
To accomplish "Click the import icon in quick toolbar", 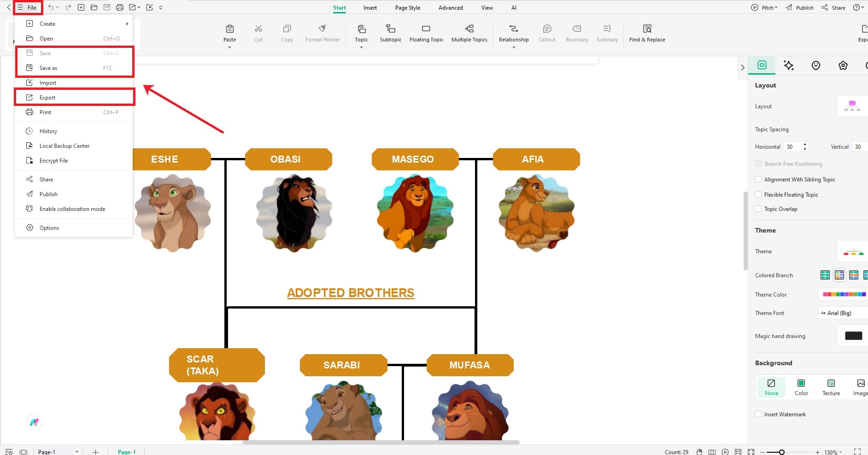I will (149, 7).
